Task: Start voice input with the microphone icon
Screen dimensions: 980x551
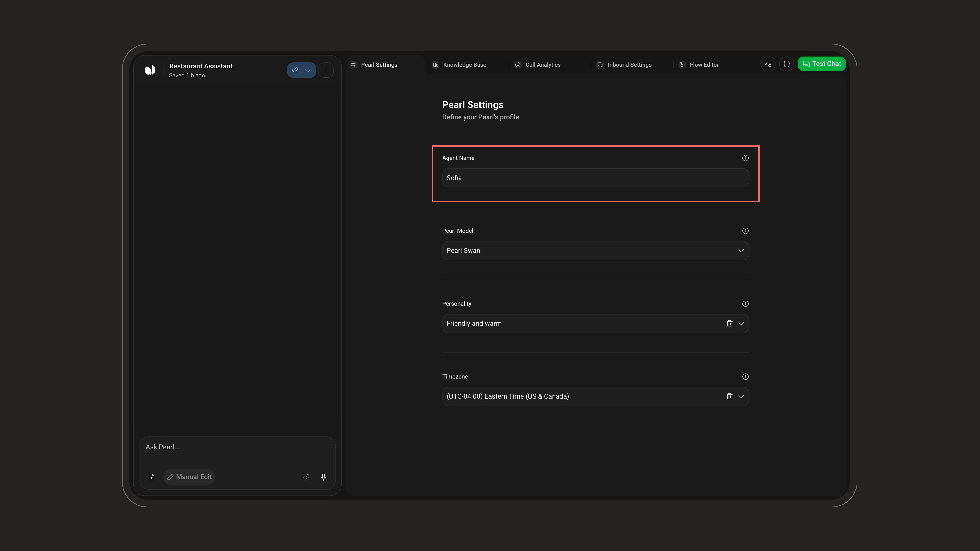Action: click(323, 477)
